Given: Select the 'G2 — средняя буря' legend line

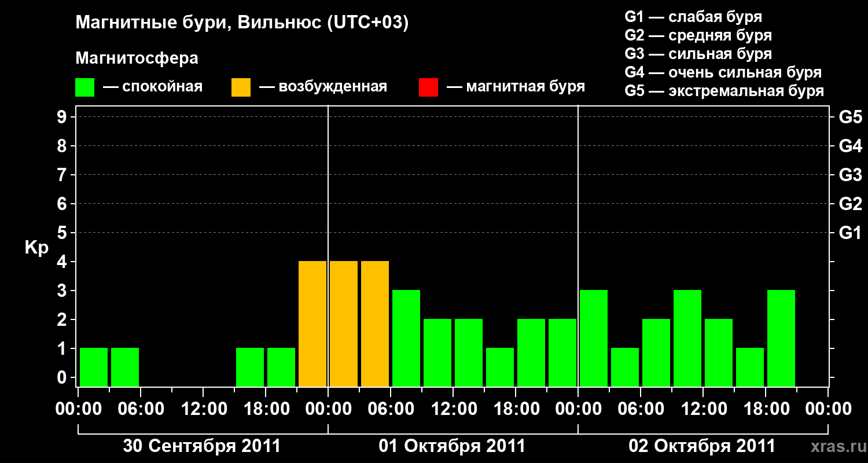Looking at the screenshot, I should point(698,35).
